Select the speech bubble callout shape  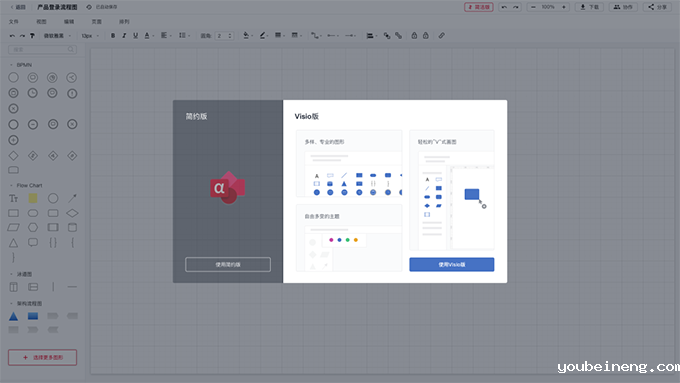coord(33,242)
